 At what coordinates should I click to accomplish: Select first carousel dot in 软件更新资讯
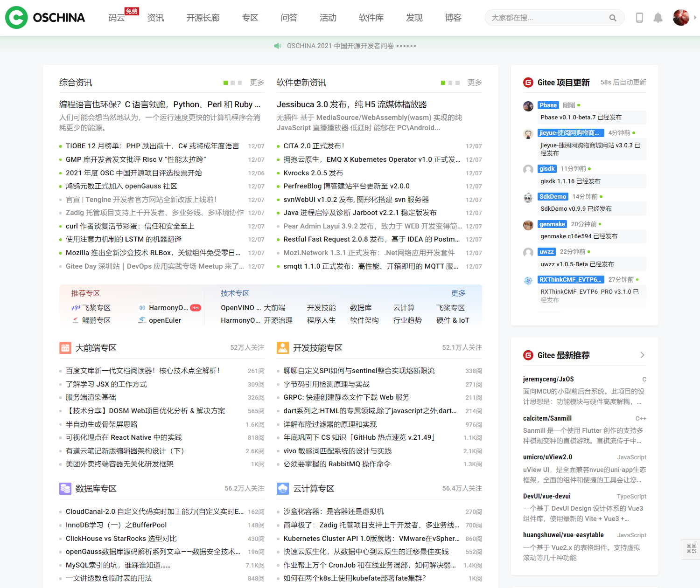443,83
